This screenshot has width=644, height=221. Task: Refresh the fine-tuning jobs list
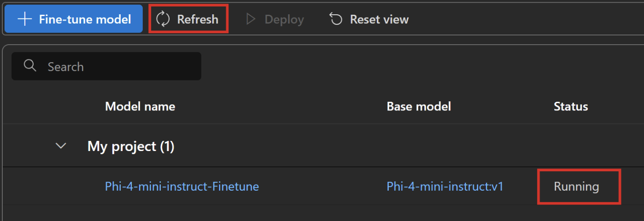tap(189, 19)
